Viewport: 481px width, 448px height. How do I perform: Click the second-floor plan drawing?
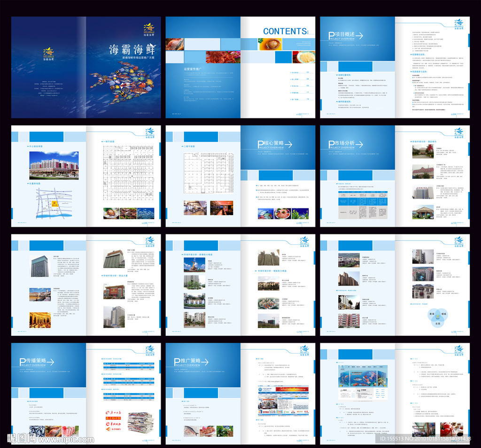click(209, 173)
